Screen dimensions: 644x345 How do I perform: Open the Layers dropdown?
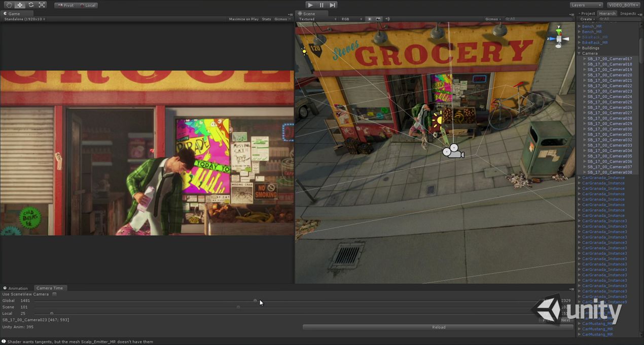(586, 5)
